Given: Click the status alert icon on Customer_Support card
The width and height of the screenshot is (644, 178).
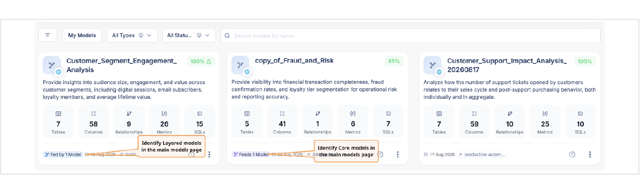Looking at the screenshot, I should 572,154.
